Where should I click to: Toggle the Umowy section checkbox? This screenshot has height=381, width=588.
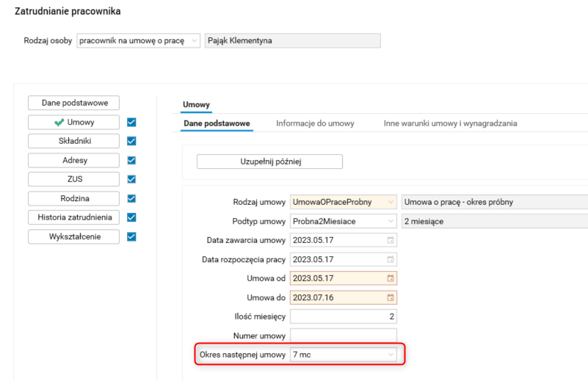(x=131, y=122)
